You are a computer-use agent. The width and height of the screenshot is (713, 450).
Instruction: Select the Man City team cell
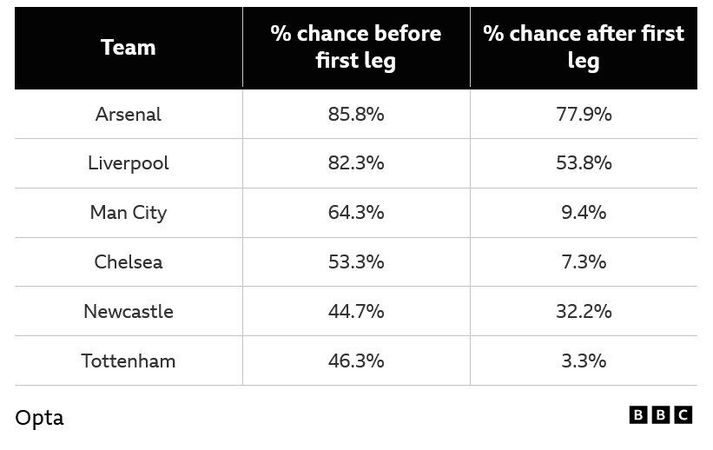pos(128,212)
